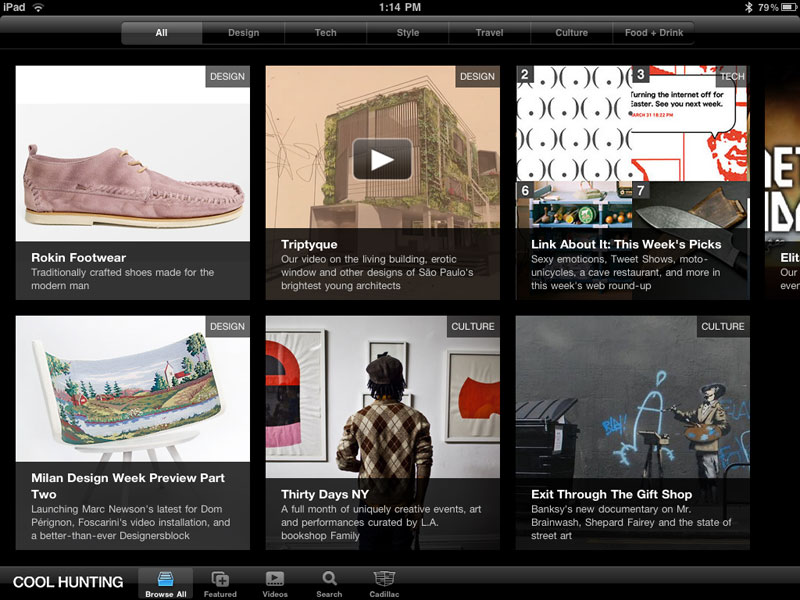This screenshot has width=800, height=600.
Task: Tap the COOL HUNTING logo
Action: [68, 582]
